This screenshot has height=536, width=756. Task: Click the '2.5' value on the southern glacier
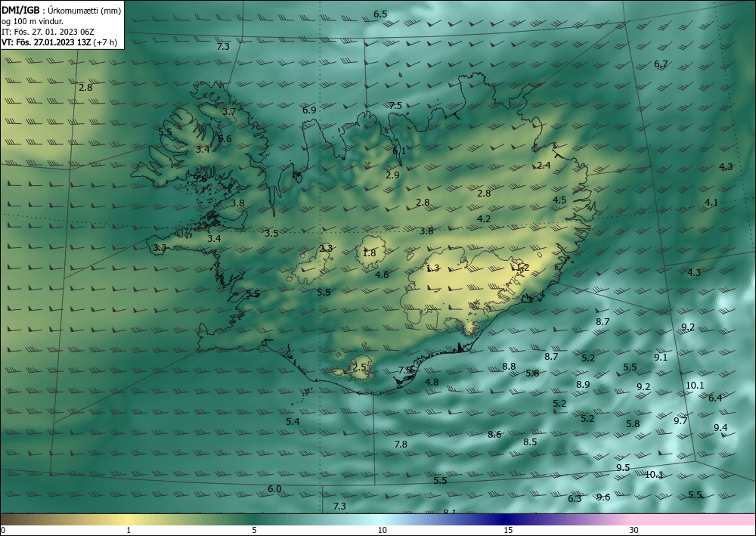click(359, 367)
